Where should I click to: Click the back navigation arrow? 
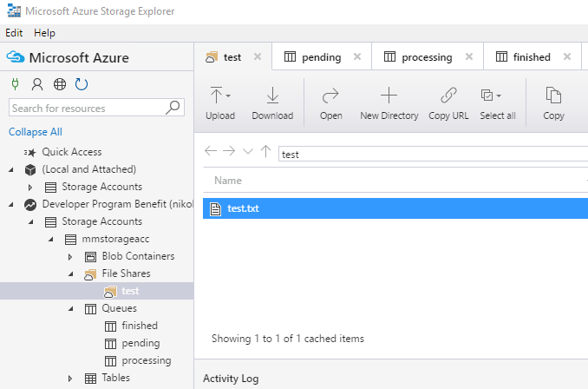point(211,151)
